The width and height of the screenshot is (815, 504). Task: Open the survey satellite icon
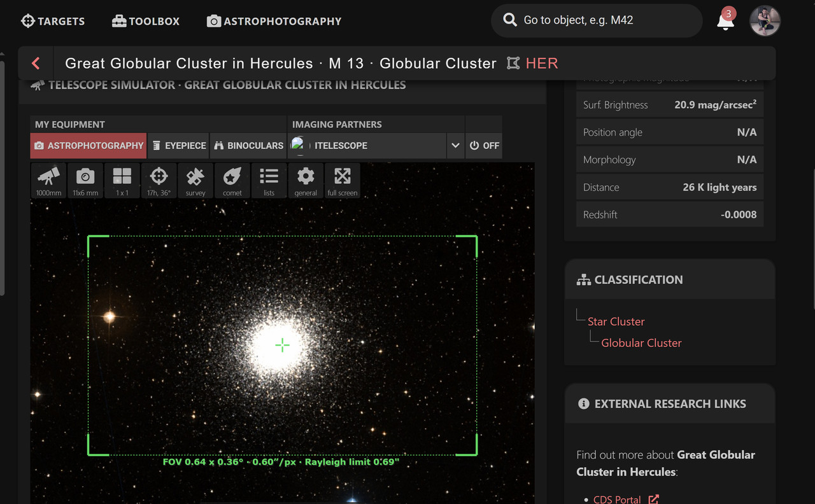tap(195, 180)
